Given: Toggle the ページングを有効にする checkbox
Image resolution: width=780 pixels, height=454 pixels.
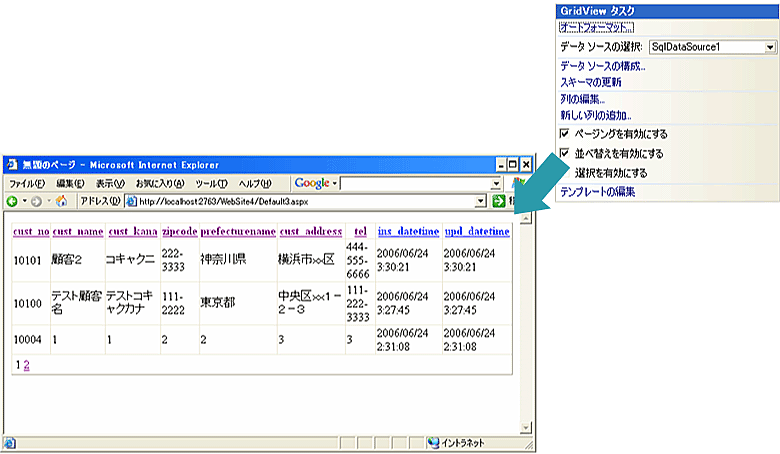Looking at the screenshot, I should coord(565,133).
